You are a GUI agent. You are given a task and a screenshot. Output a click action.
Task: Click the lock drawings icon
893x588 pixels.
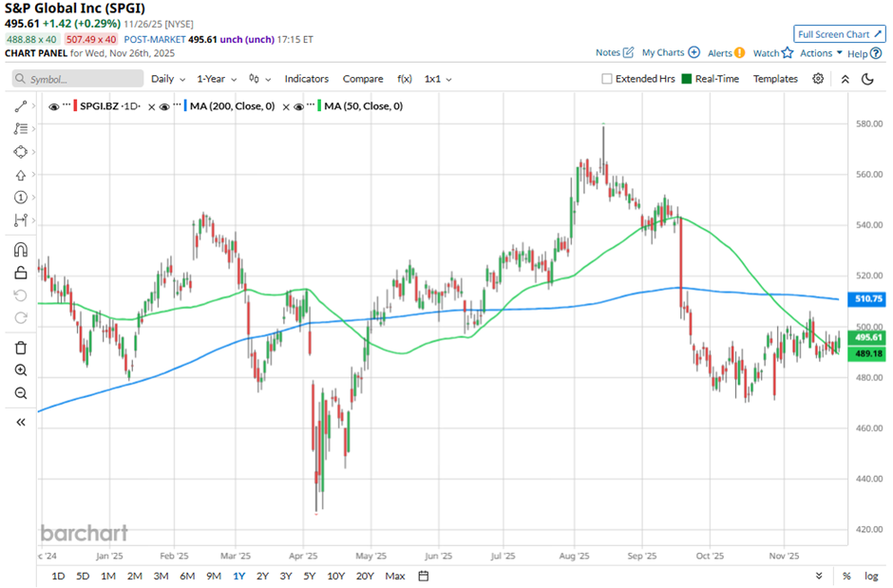(x=21, y=273)
